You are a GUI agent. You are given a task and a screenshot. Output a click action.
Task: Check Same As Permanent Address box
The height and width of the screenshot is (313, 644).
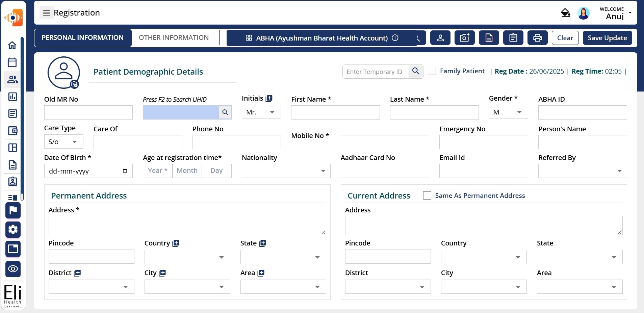point(427,196)
